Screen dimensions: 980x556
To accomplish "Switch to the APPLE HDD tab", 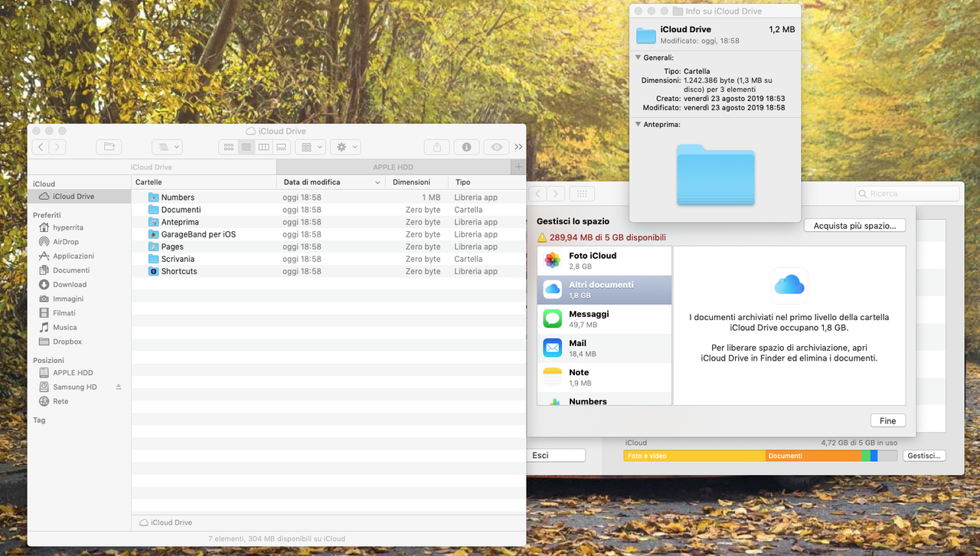I will click(x=394, y=167).
